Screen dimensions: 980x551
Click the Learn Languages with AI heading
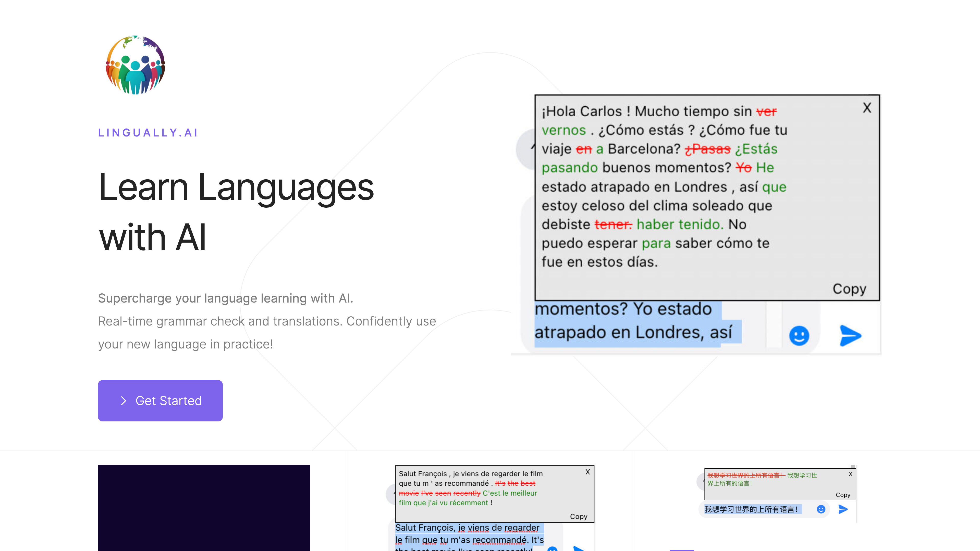pos(236,212)
